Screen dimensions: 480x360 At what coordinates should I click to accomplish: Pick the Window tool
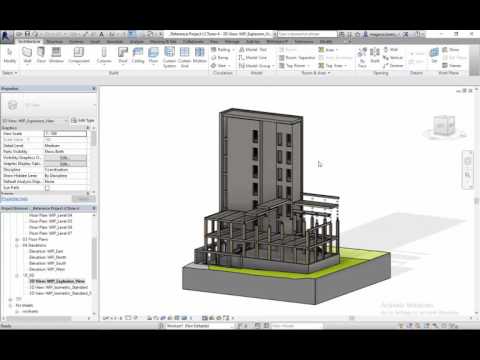tap(56, 55)
